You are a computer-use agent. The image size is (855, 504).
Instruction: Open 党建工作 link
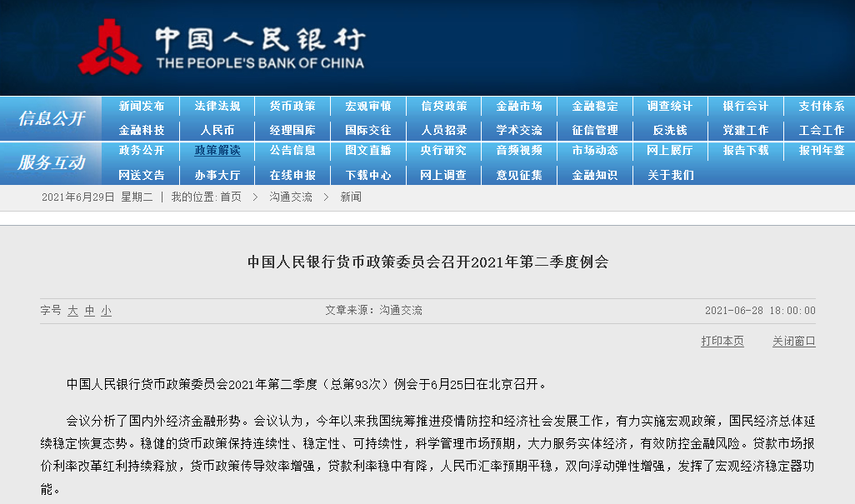(746, 130)
